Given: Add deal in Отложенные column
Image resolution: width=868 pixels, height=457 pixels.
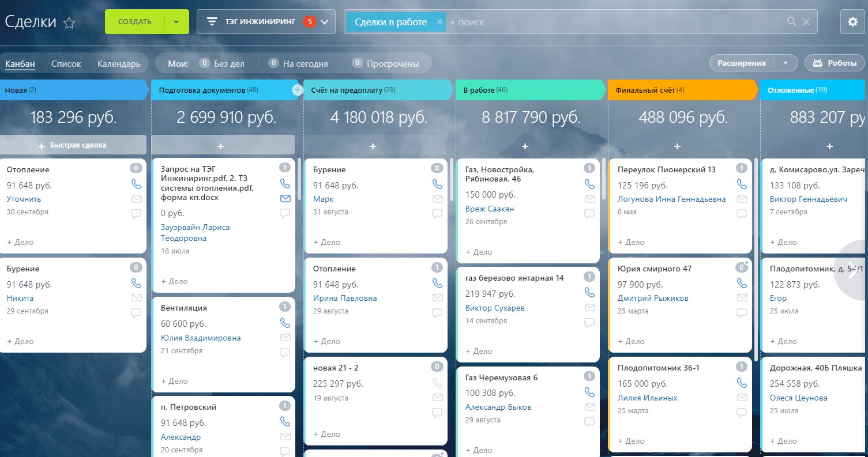Looking at the screenshot, I should coord(829,146).
